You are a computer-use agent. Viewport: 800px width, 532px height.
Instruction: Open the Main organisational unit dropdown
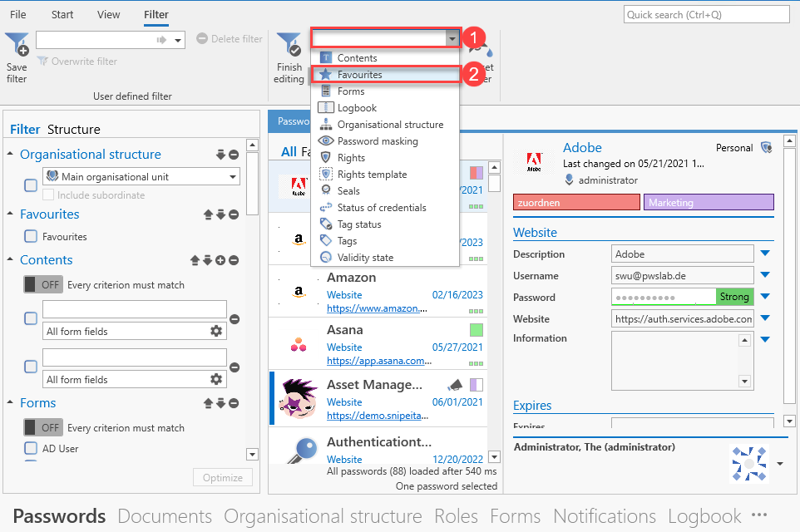(232, 176)
